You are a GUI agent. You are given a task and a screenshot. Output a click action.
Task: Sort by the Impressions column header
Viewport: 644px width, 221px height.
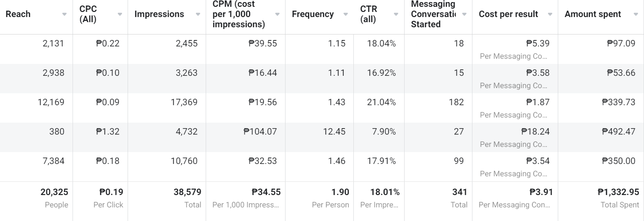[x=159, y=14]
